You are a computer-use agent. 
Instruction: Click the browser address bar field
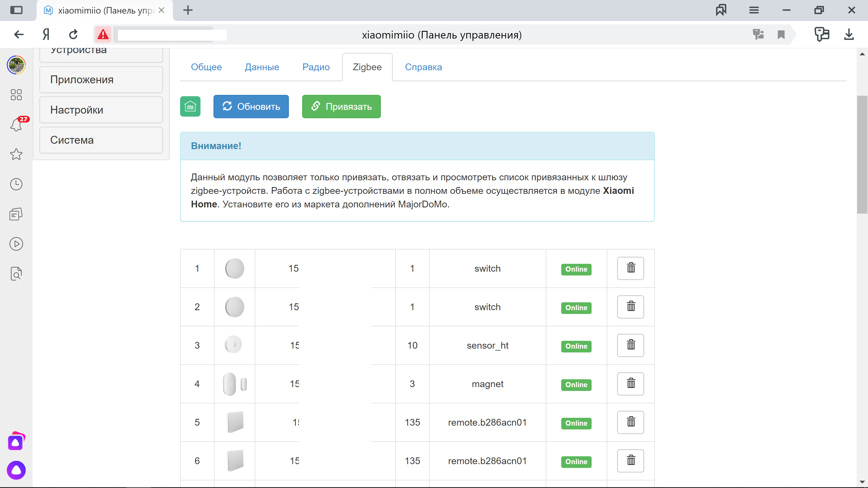[x=441, y=35]
